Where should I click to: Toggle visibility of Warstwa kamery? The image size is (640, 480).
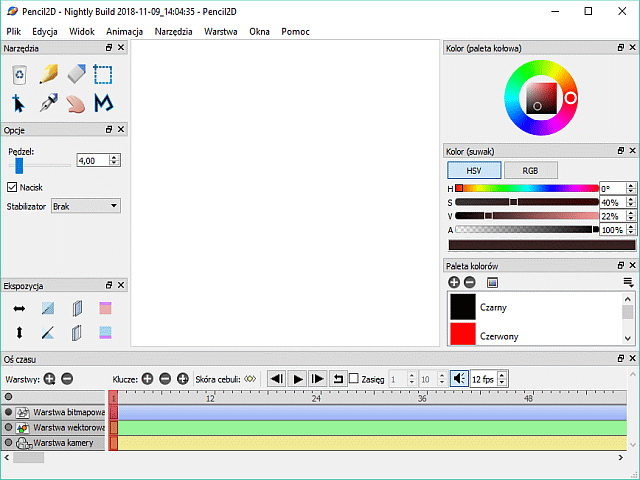[x=8, y=442]
